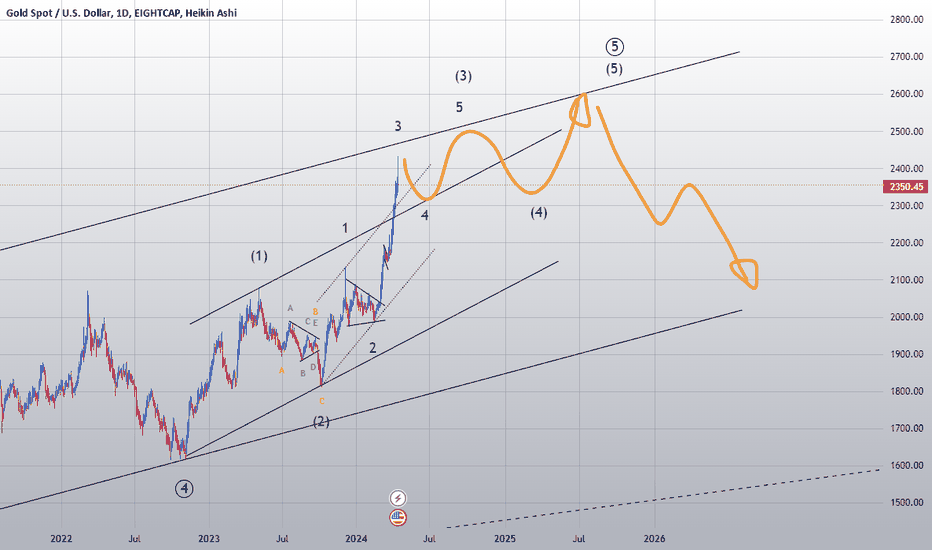Select the (4) wave label
Viewport: 932px width, 550px height.
pyautogui.click(x=539, y=213)
